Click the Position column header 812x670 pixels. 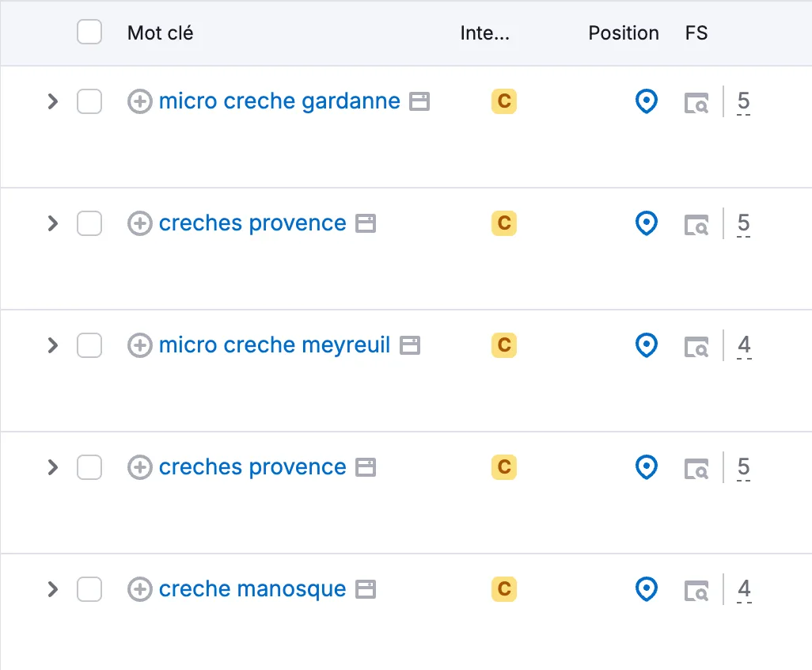(623, 33)
